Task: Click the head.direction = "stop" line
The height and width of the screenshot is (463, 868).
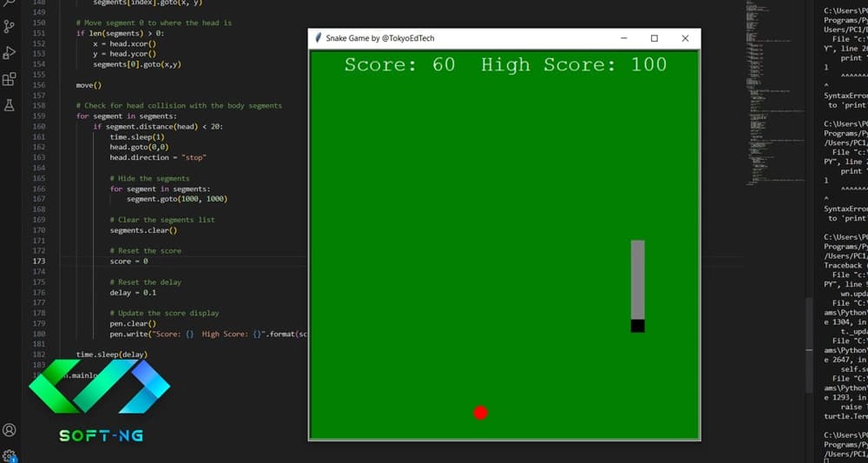Action: [158, 157]
